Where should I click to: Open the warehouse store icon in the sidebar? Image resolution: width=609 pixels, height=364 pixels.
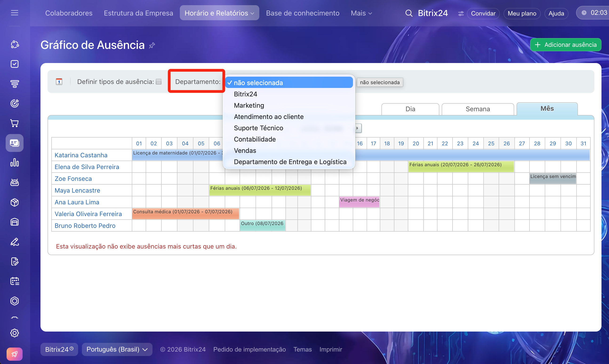point(15,222)
